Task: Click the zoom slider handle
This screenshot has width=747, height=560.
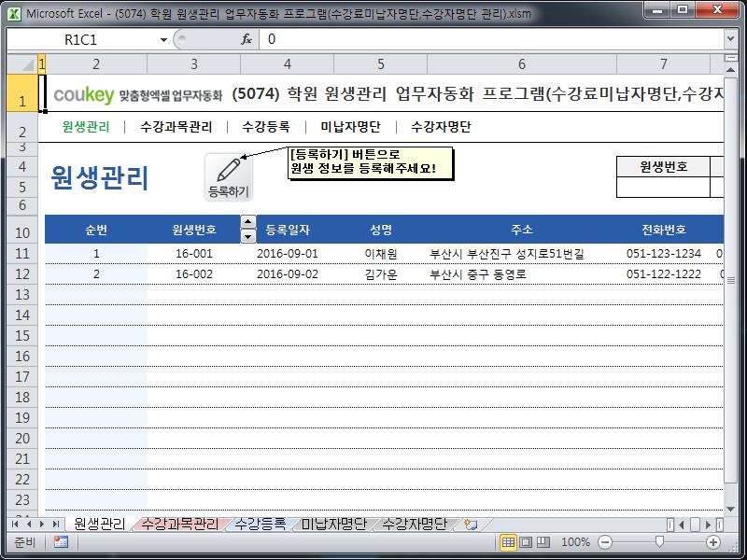Action: (x=659, y=541)
